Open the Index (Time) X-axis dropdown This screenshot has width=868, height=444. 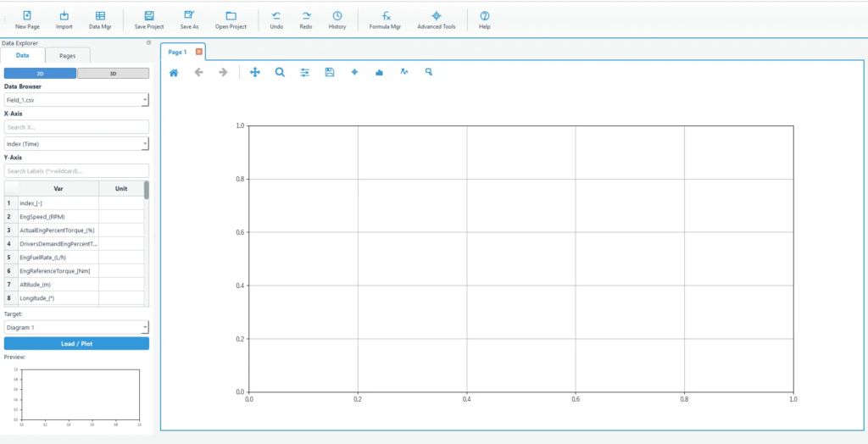(145, 144)
